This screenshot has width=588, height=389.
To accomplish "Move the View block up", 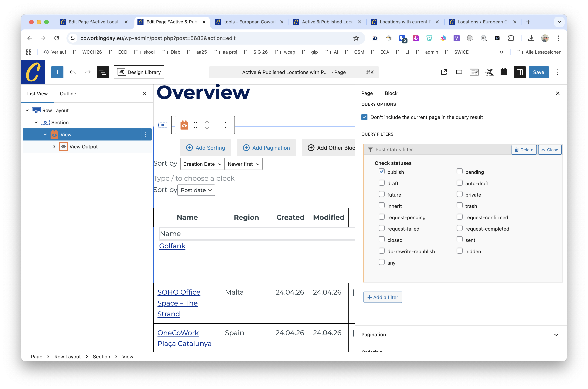I will 207,122.
